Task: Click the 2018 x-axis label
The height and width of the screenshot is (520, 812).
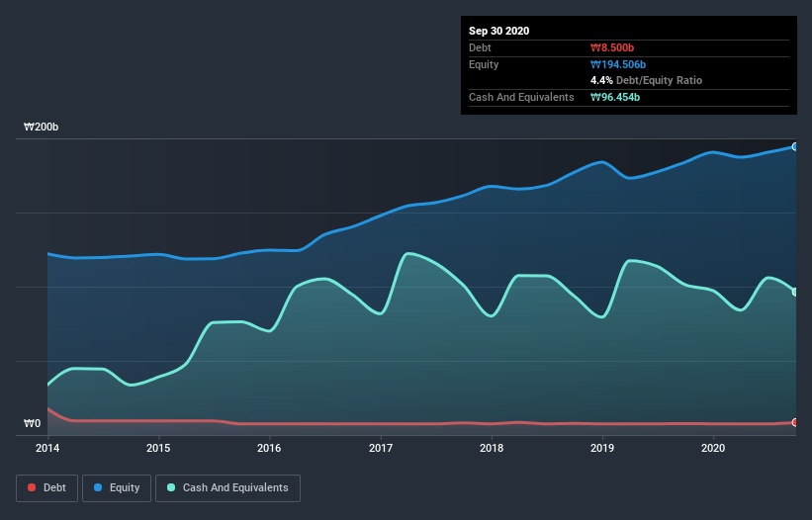Action: pos(492,448)
